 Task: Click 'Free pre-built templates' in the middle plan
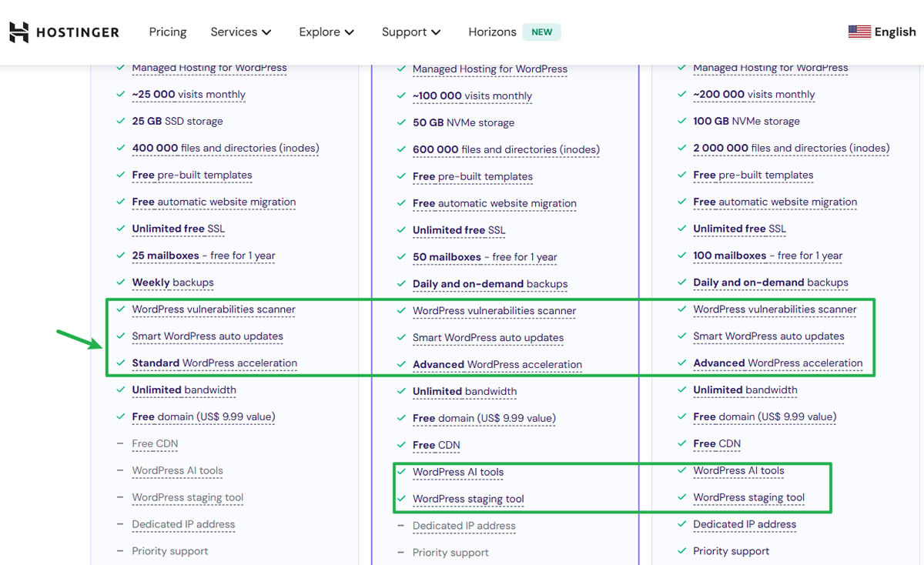pos(472,177)
